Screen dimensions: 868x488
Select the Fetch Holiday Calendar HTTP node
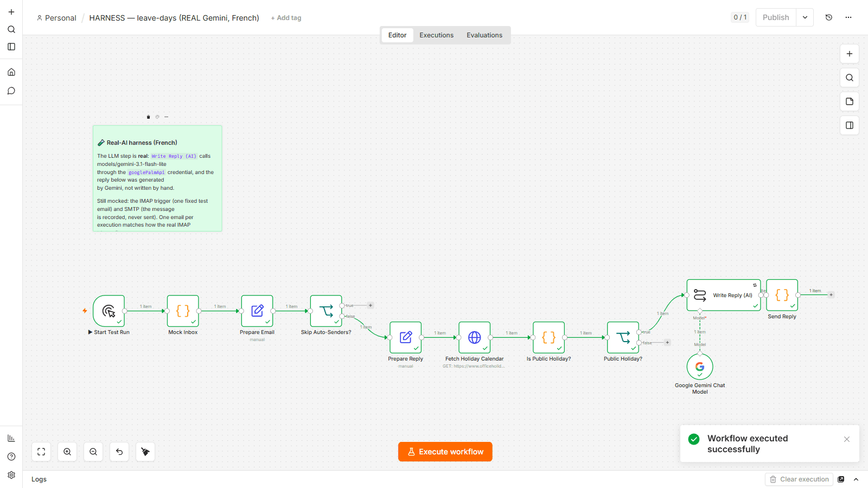[x=475, y=337]
